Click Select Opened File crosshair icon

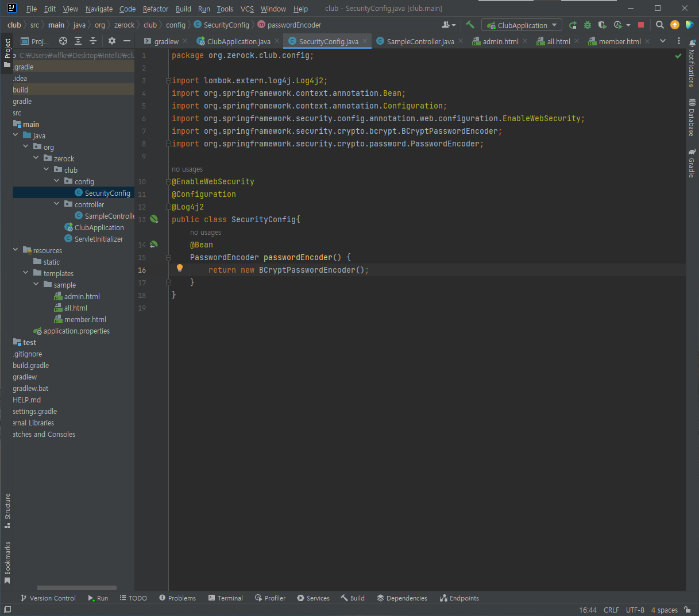(x=63, y=41)
